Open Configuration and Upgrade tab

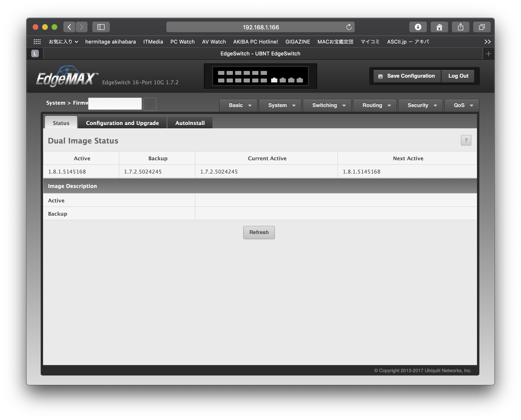point(122,123)
